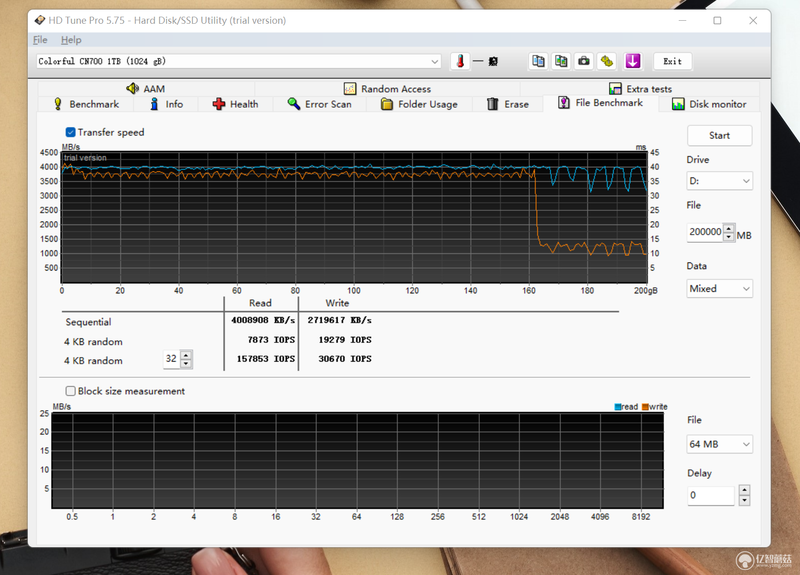
Task: Enable Block size measurement checkbox
Action: [71, 391]
